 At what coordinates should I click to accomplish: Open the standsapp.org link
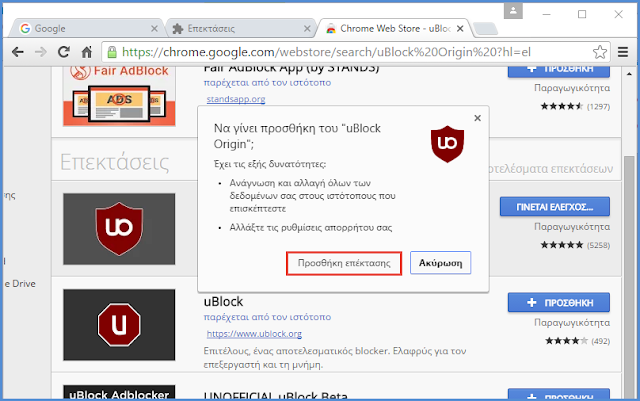(x=236, y=99)
